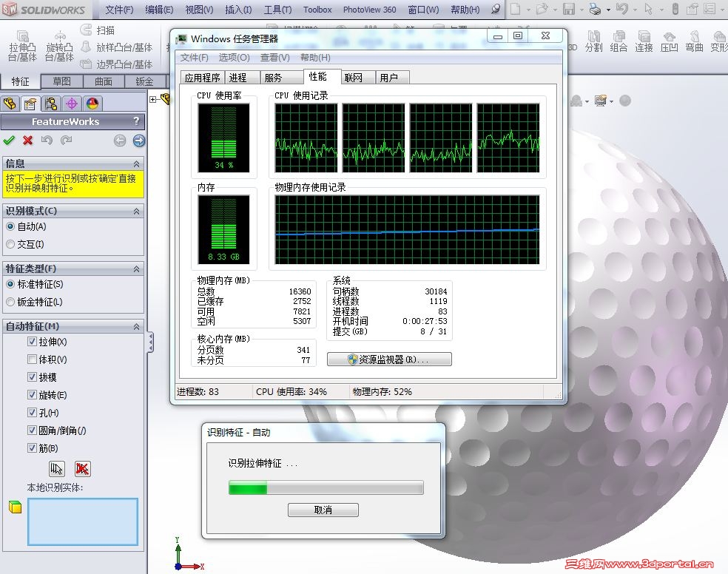This screenshot has width=728, height=574.
Task: Click the Print icon in top toolbar
Action: click(x=595, y=9)
